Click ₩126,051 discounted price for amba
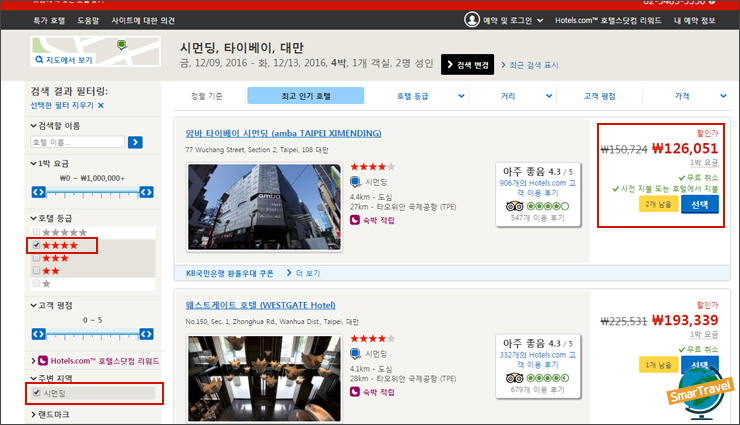The height and width of the screenshot is (425, 740). (x=685, y=149)
